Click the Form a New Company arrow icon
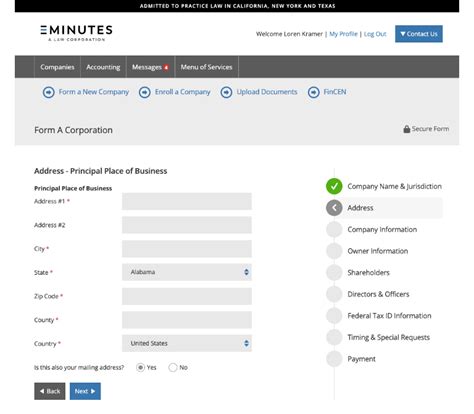 (x=49, y=92)
